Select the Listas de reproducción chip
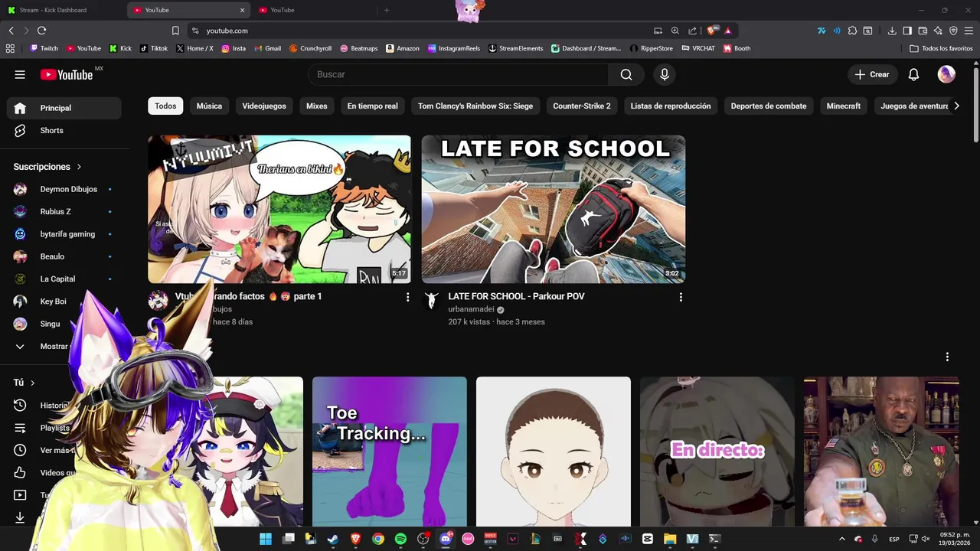 click(x=671, y=106)
